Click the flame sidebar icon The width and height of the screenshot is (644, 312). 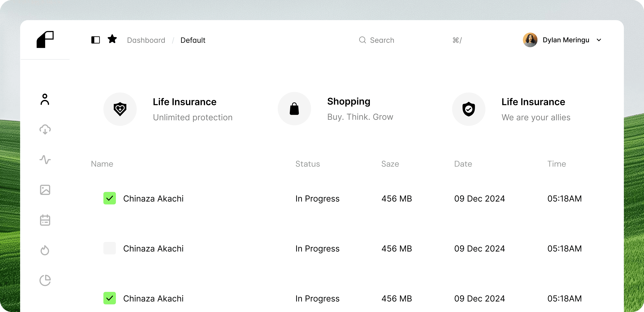[x=45, y=250]
